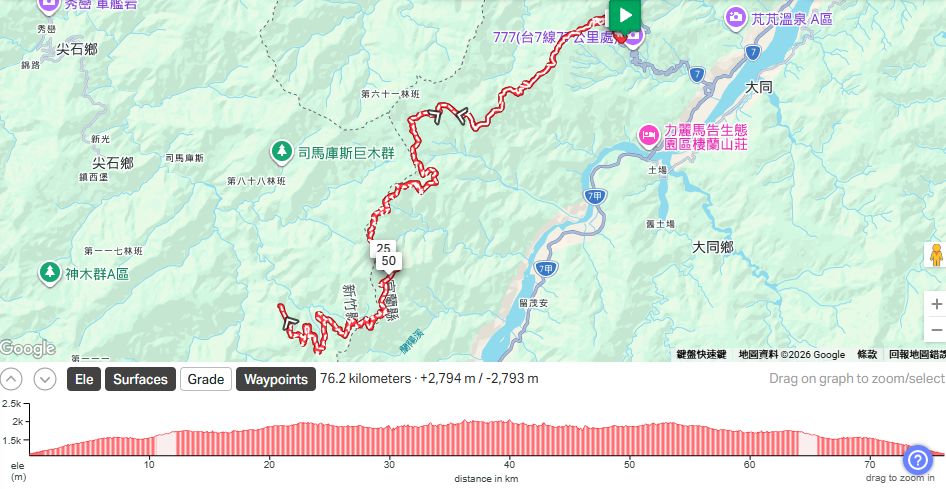Open the 芃芃溫泉 A區 camera marker
The height and width of the screenshot is (489, 946).
[x=734, y=17]
